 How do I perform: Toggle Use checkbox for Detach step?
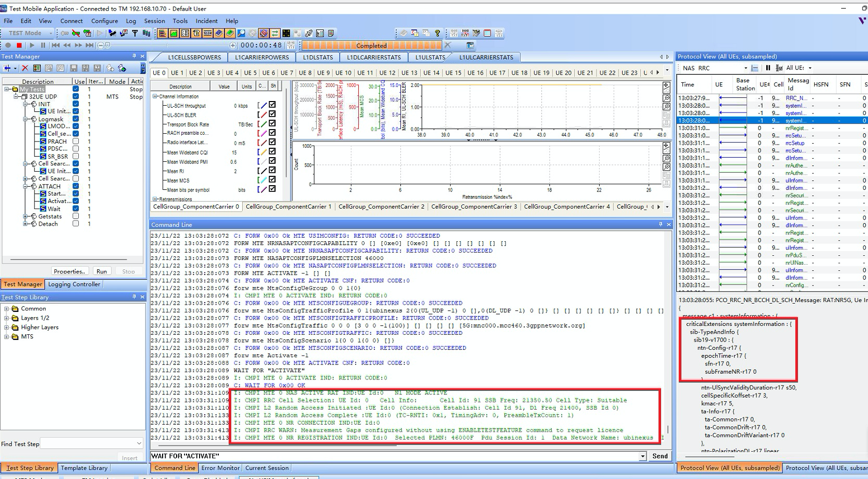[76, 224]
